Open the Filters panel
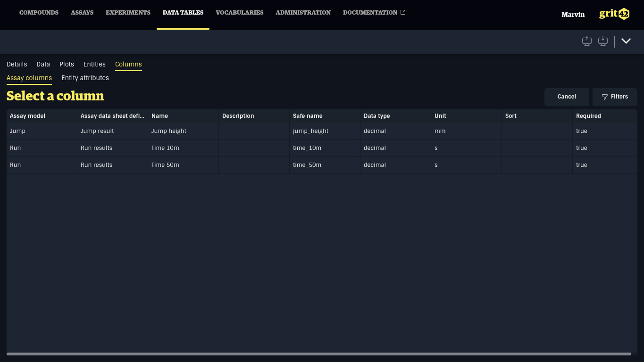 pos(615,97)
